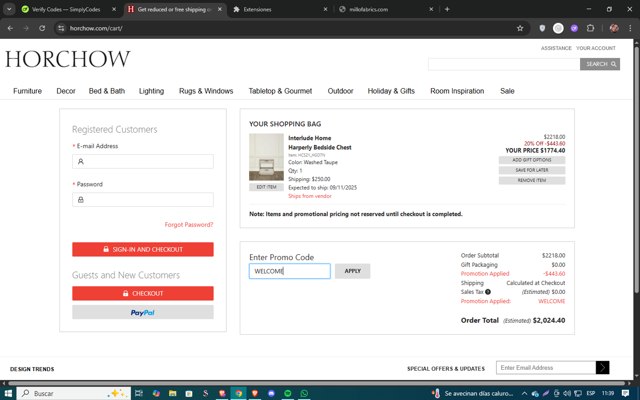Close the millofabrics.com tab
Screen dimensions: 640x400
click(431, 9)
